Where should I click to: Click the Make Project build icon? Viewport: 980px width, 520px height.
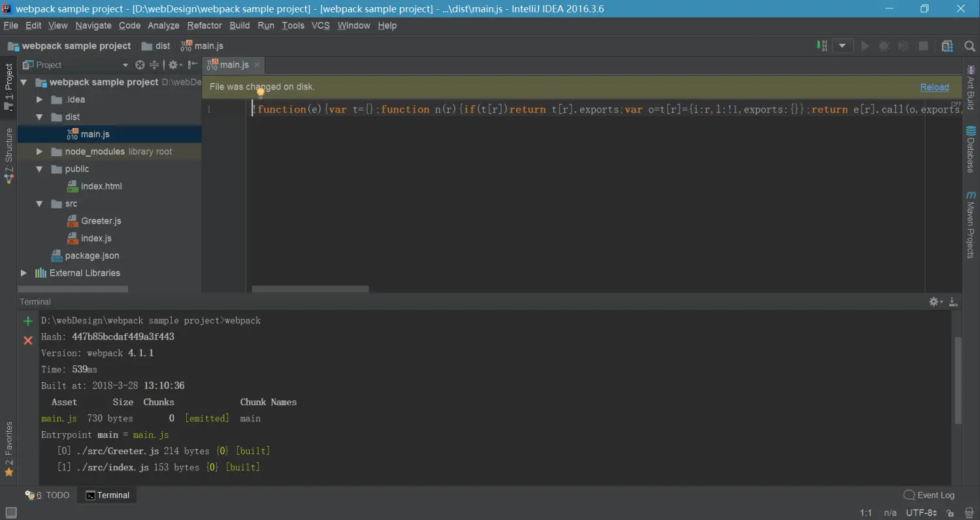click(822, 46)
